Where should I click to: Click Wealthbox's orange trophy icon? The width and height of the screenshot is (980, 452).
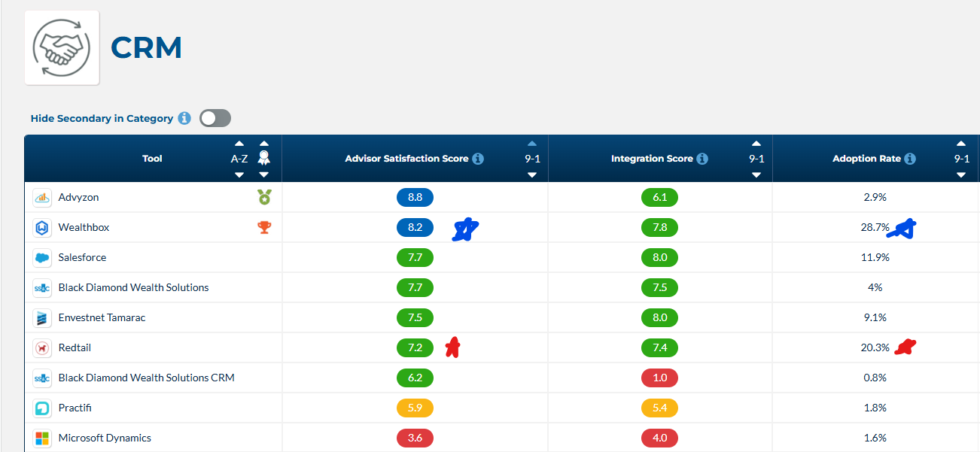point(264,227)
